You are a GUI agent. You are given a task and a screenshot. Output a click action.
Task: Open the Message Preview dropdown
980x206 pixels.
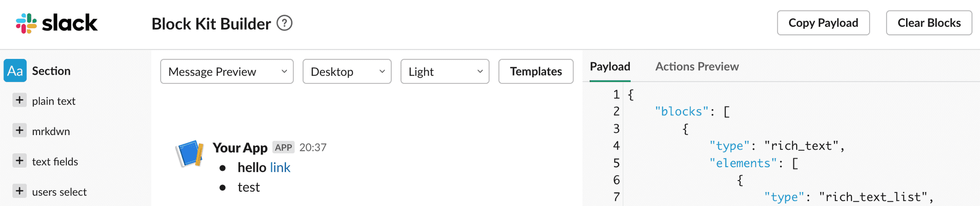point(227,71)
